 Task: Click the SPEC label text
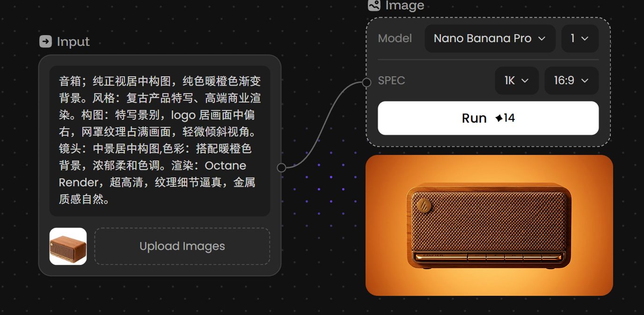click(392, 81)
